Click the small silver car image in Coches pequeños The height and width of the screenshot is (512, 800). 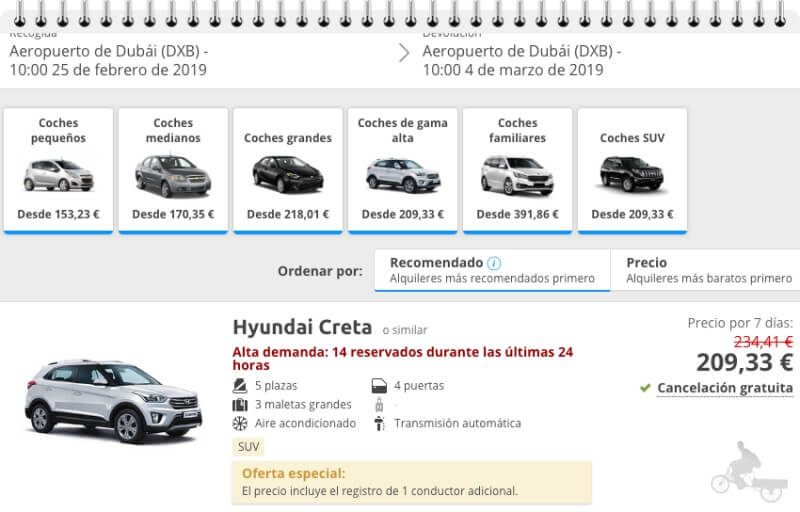59,175
